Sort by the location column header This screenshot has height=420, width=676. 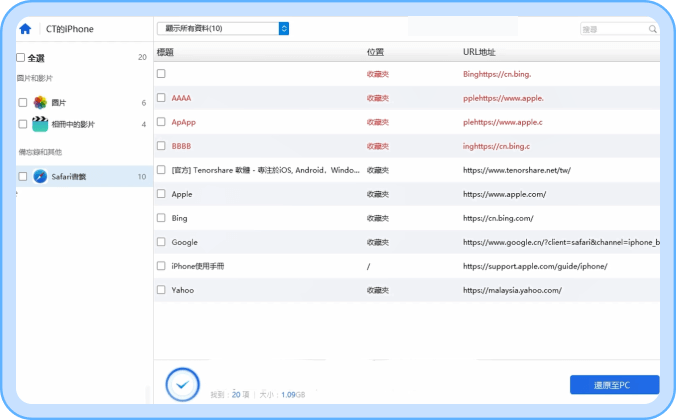coord(375,52)
